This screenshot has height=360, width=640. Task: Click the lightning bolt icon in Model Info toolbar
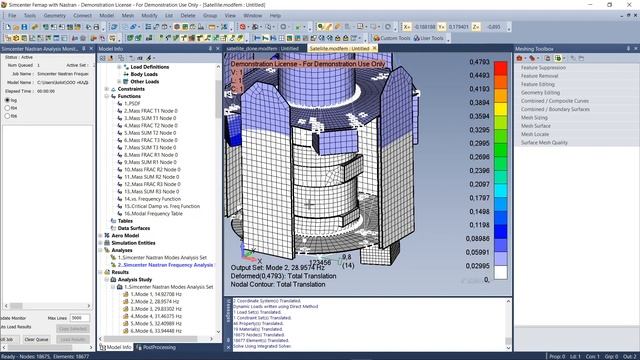click(x=149, y=58)
